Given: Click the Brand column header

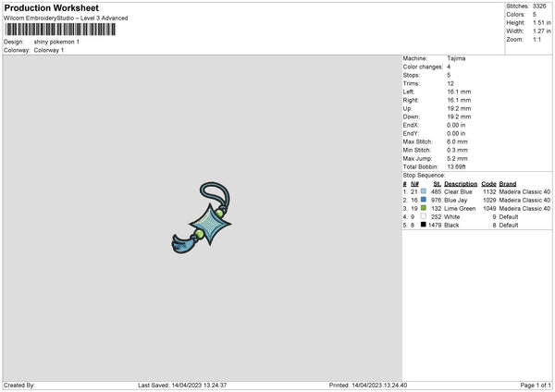Looking at the screenshot, I should tap(508, 184).
